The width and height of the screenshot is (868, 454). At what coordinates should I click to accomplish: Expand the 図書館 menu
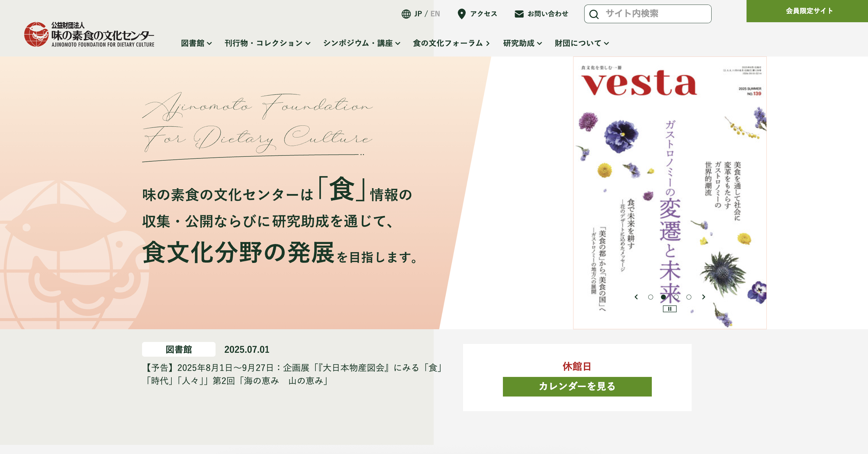click(197, 43)
